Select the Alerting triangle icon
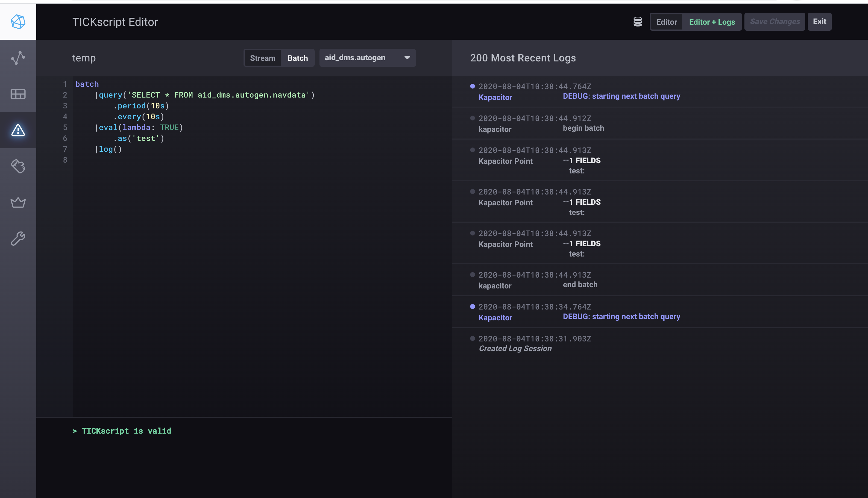 pyautogui.click(x=18, y=130)
